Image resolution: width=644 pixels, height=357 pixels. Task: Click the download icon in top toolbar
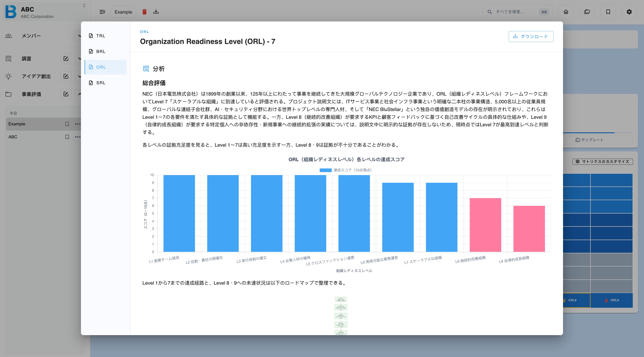[x=156, y=11]
